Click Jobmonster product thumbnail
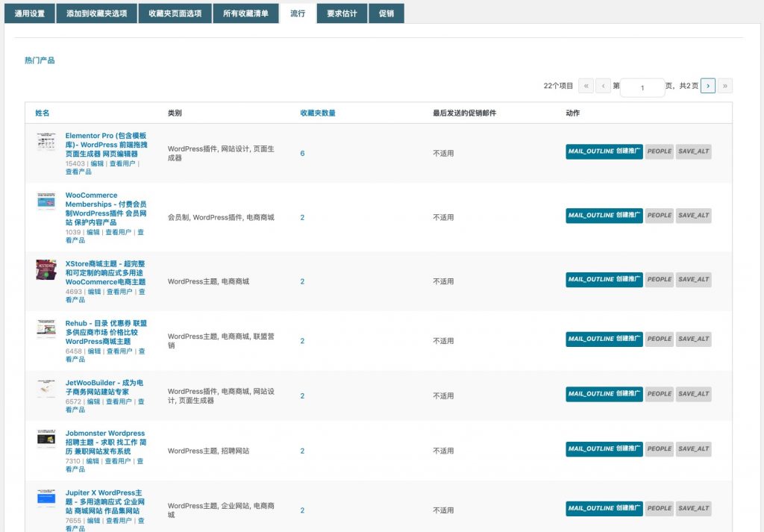Screen dimensions: 764x532 click(x=46, y=439)
